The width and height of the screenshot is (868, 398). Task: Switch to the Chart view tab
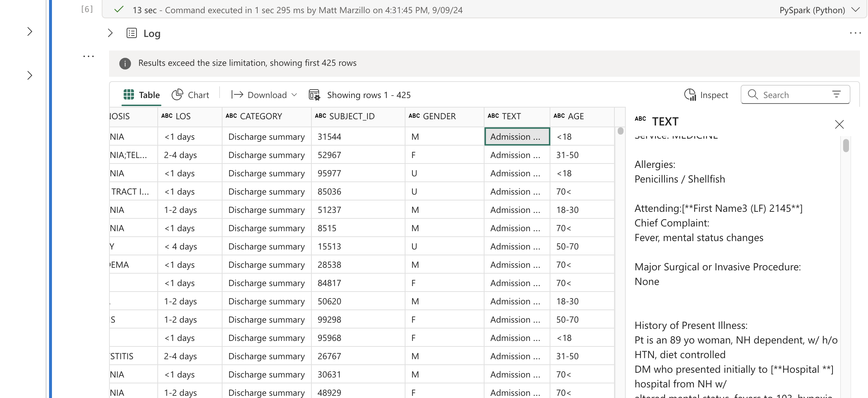pyautogui.click(x=190, y=95)
